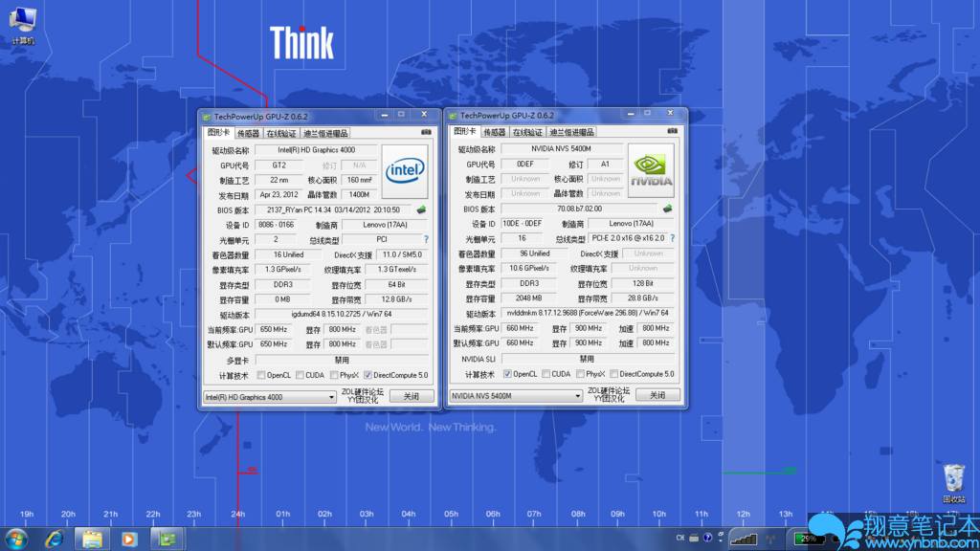Image resolution: width=980 pixels, height=551 pixels.
Task: Open the signal bars network tray icon
Action: pos(744,539)
